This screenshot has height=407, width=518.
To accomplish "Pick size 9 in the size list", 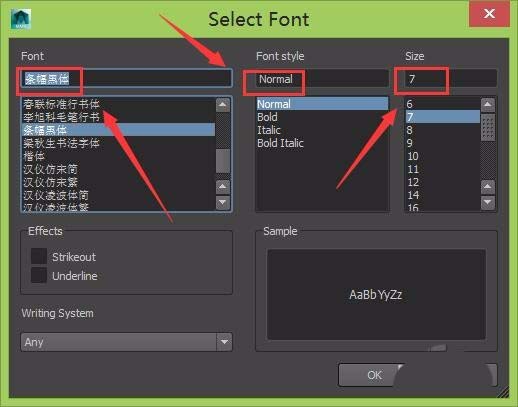I will [443, 143].
